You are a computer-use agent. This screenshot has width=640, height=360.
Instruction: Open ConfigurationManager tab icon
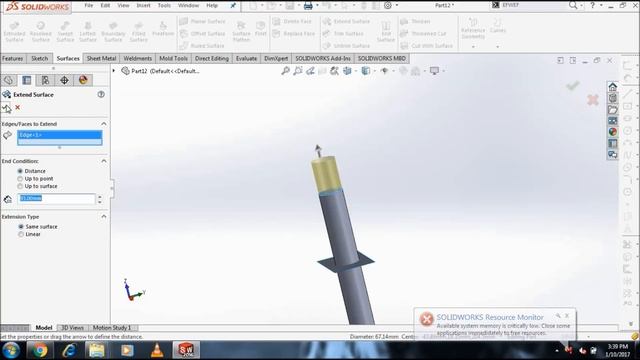(x=45, y=80)
